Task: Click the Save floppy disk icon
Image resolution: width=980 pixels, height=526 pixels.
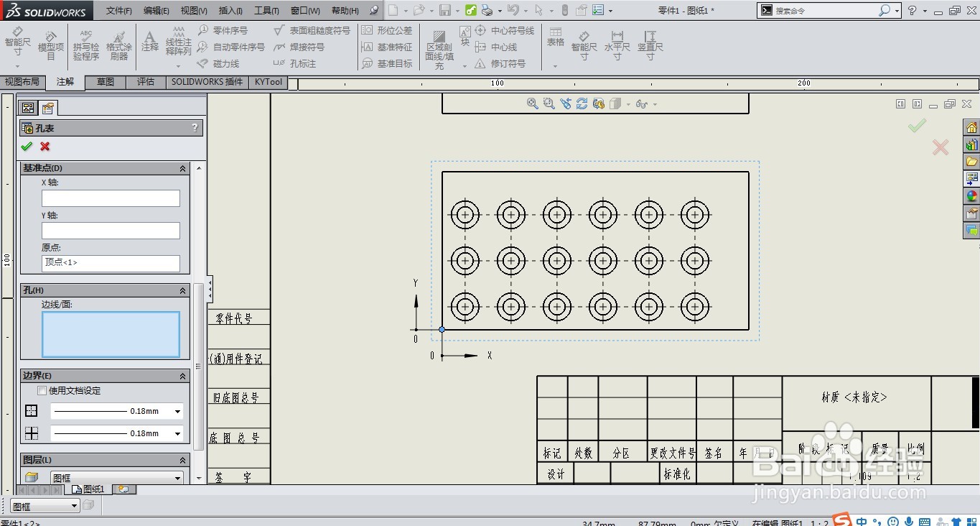Action: [x=445, y=10]
